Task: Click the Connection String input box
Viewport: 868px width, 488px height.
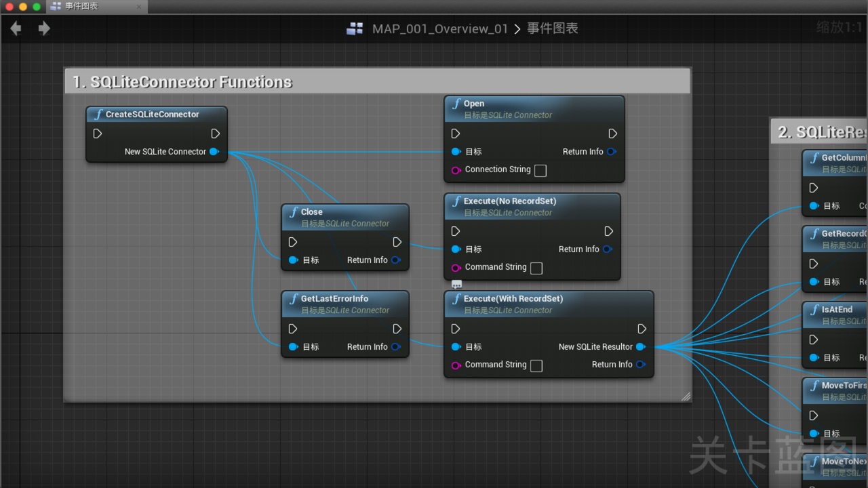Action: 540,171
